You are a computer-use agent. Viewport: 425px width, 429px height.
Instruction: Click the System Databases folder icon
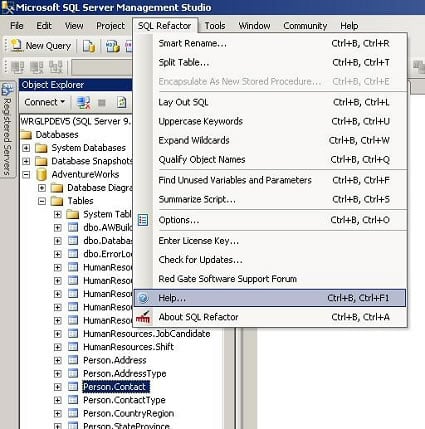[41, 148]
